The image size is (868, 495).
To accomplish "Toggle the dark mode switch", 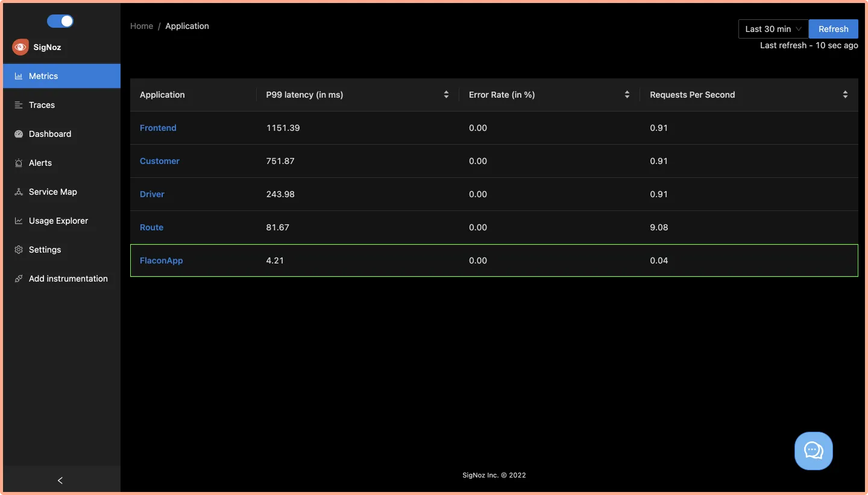I will tap(60, 20).
